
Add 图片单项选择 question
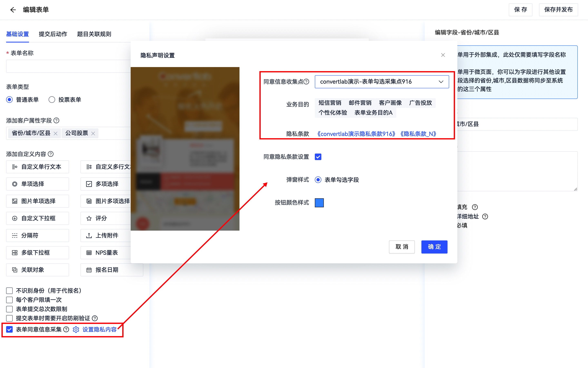point(37,201)
